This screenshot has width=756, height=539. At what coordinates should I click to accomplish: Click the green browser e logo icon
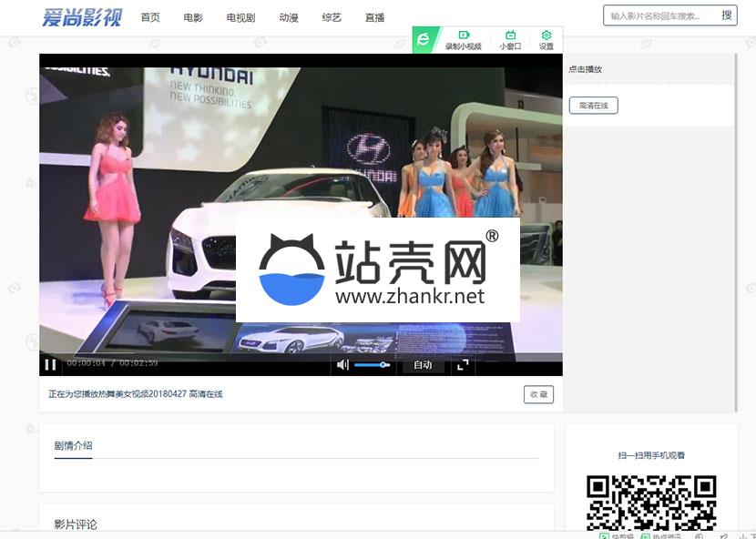pyautogui.click(x=424, y=39)
